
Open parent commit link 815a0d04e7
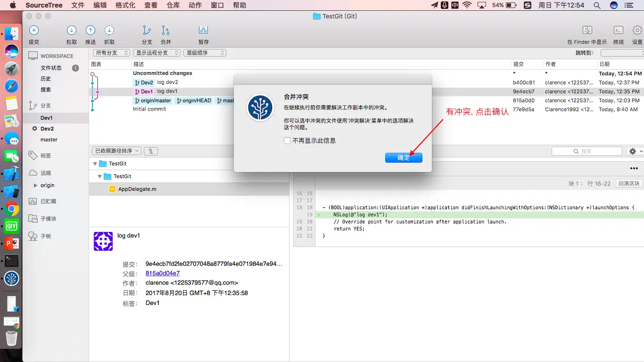coord(163,273)
